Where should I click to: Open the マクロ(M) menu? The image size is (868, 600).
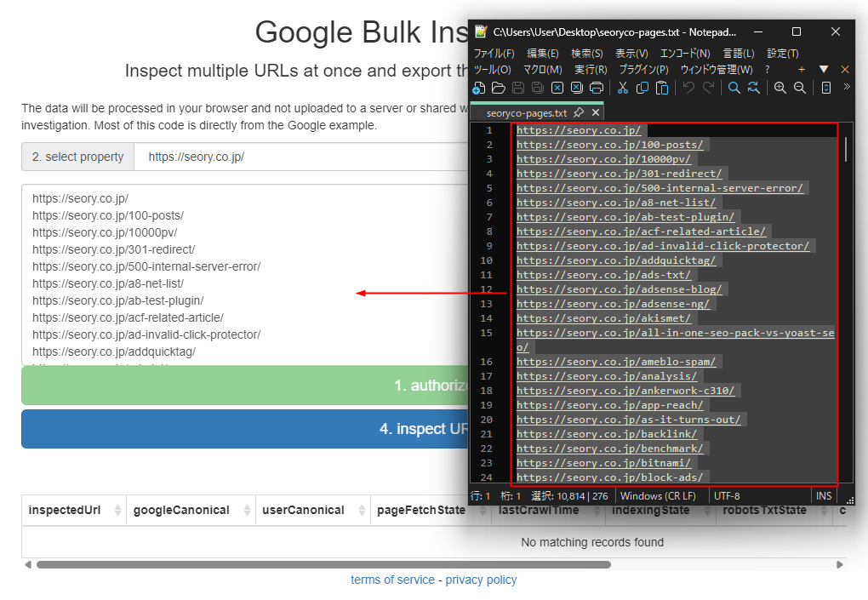(543, 70)
